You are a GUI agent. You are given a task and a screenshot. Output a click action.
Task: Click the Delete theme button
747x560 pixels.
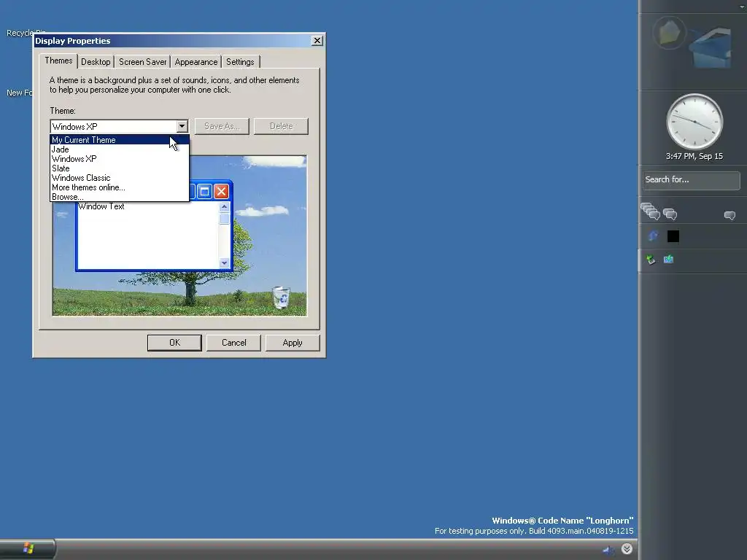coord(281,126)
